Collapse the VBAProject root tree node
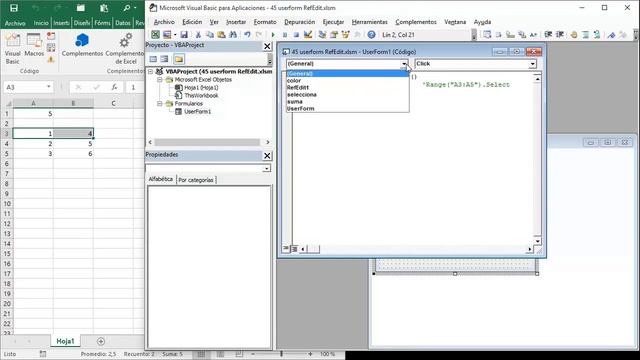Image resolution: width=640 pixels, height=360 pixels. 151,71
